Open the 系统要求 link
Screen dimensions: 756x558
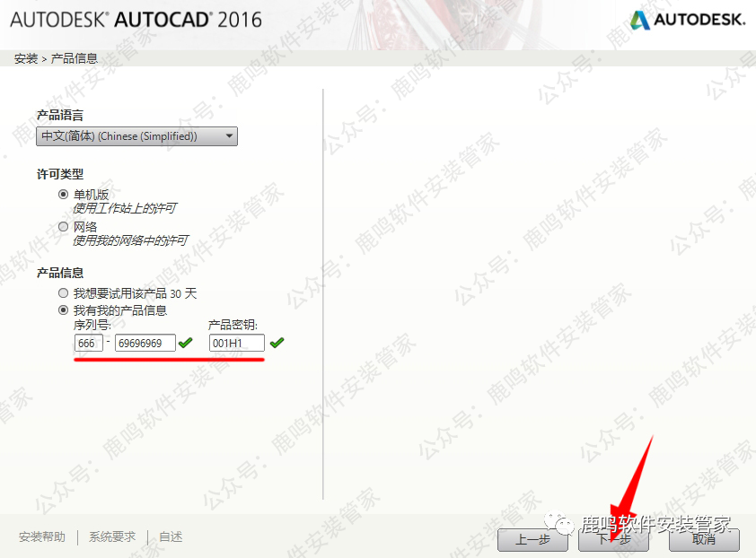(112, 536)
